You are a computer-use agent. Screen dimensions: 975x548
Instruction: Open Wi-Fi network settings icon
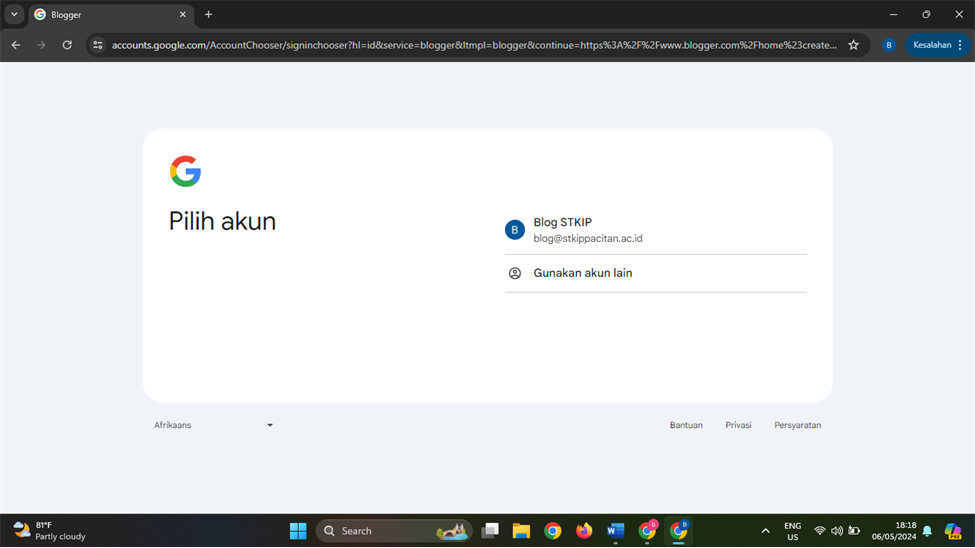coord(820,531)
